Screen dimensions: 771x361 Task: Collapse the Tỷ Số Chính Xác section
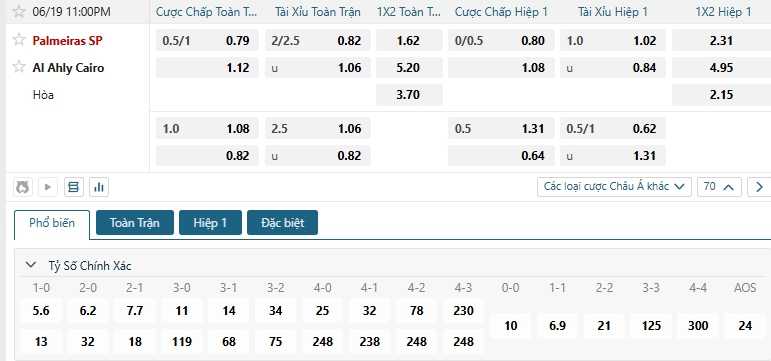[x=31, y=266]
